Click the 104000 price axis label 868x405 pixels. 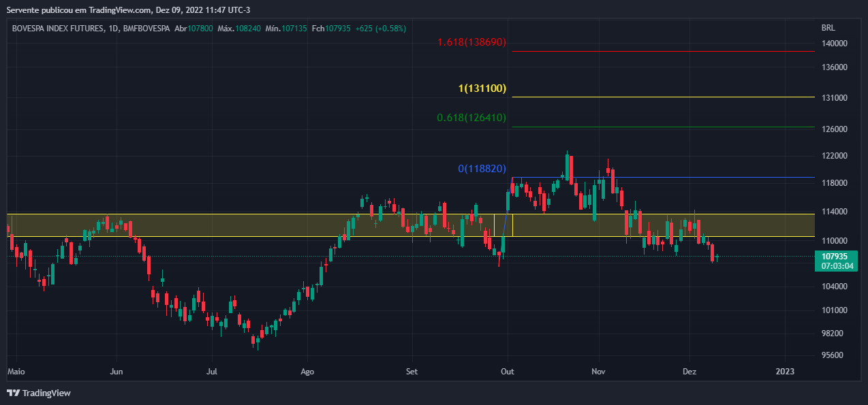pyautogui.click(x=834, y=287)
